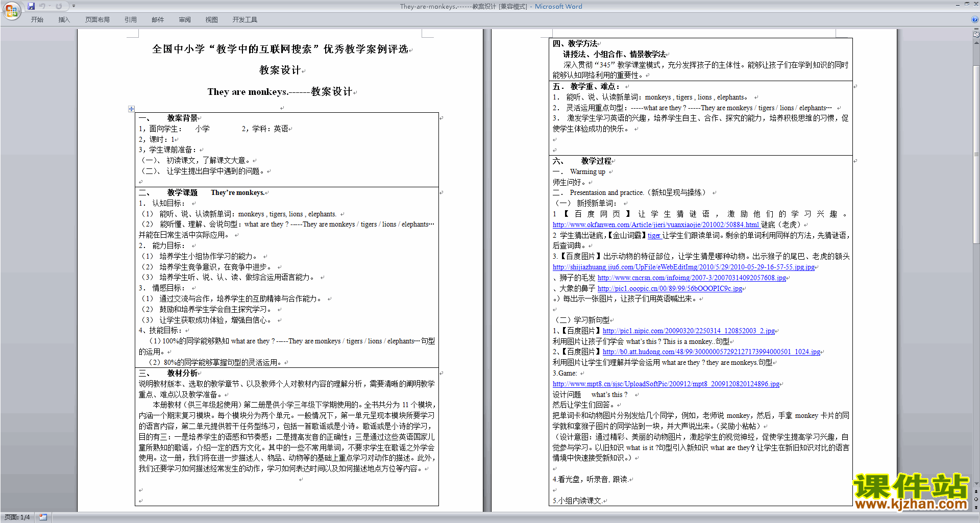Switch to the 页面布局 tab

[97, 19]
